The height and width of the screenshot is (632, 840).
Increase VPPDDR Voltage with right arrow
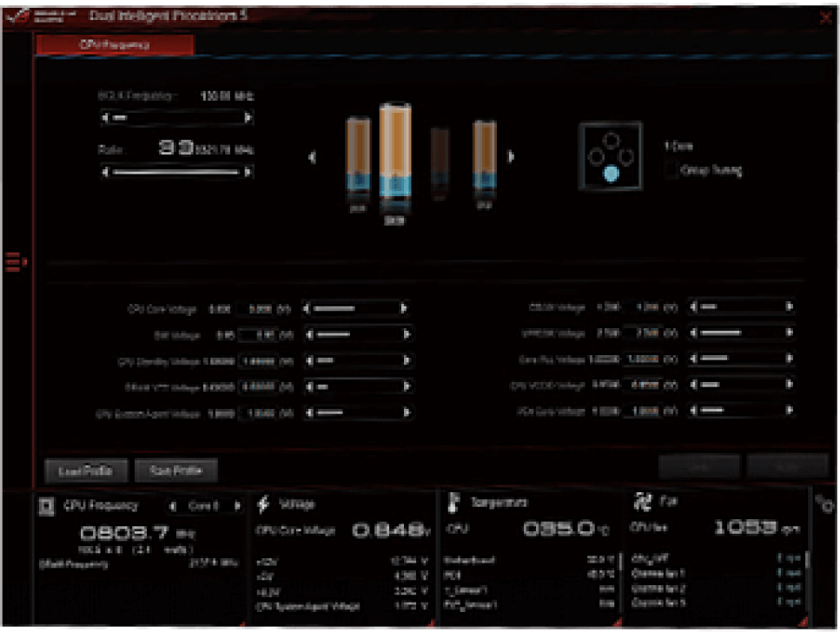pos(789,332)
